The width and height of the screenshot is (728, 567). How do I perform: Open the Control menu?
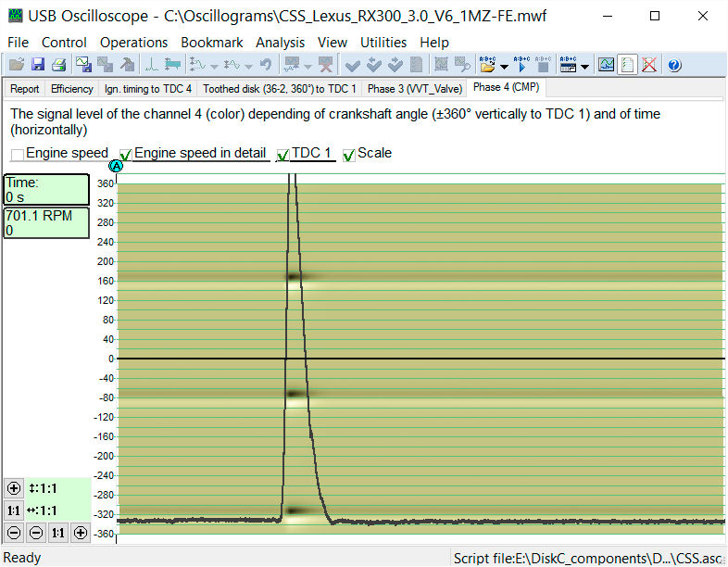click(64, 43)
